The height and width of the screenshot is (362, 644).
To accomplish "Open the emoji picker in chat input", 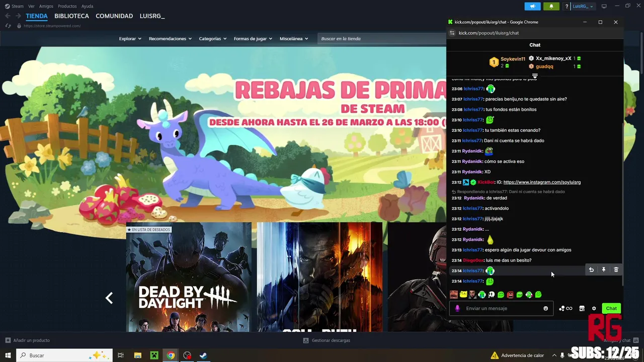I will 545,308.
